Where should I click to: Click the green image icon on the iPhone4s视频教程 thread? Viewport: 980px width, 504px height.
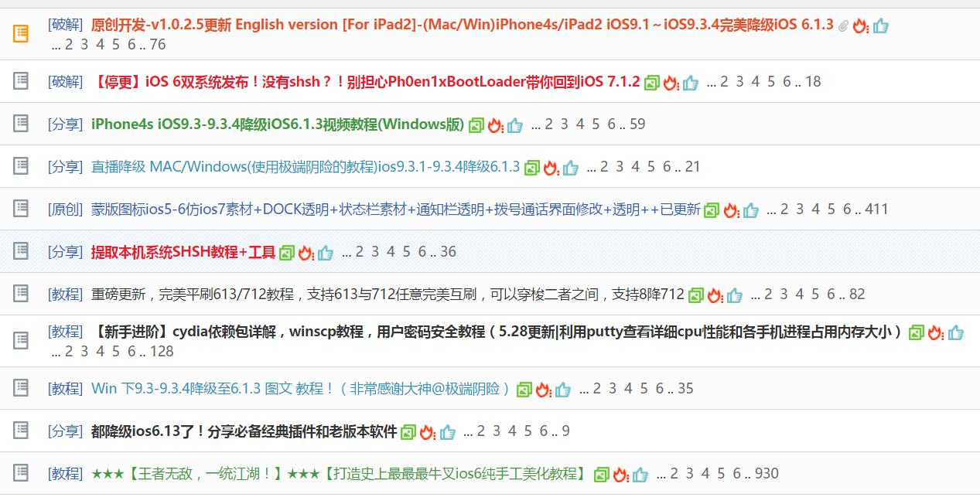pos(478,124)
